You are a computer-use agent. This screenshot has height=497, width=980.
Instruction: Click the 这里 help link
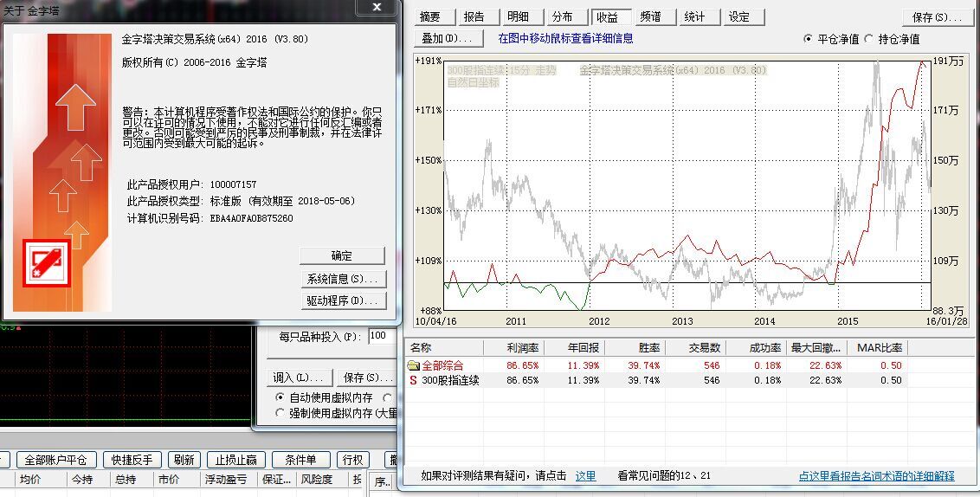(x=585, y=475)
